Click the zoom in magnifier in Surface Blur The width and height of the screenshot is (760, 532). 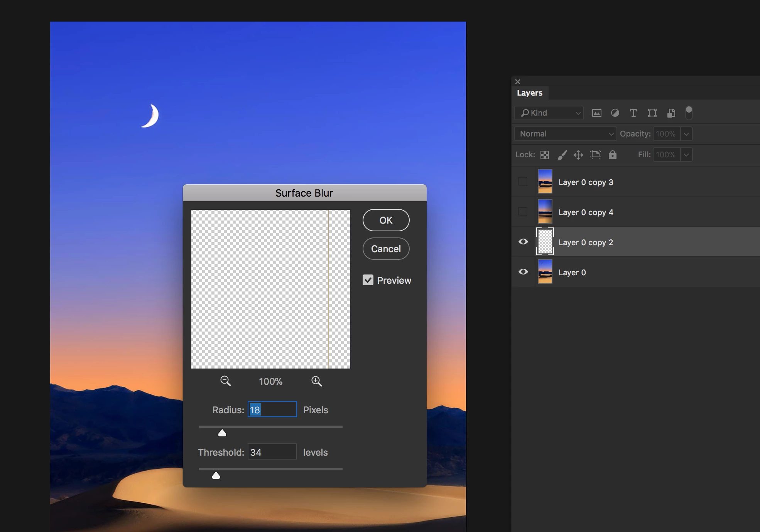pyautogui.click(x=316, y=381)
